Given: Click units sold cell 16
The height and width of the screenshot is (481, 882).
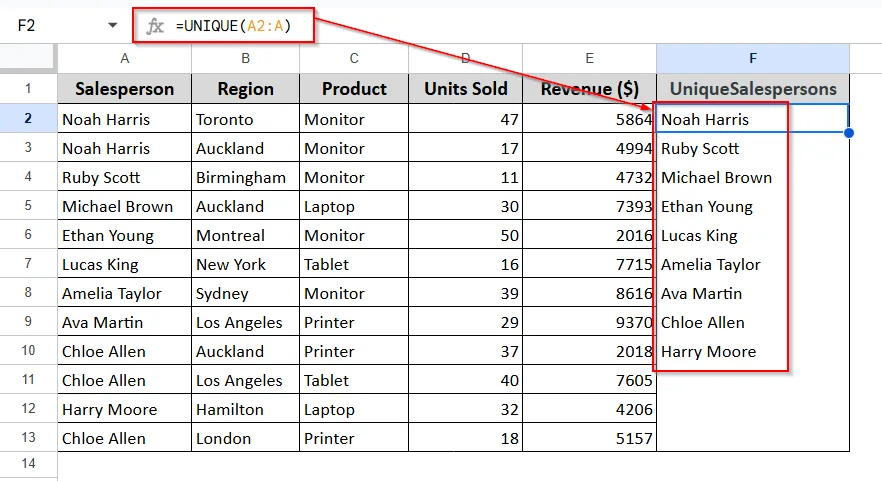Looking at the screenshot, I should (466, 264).
